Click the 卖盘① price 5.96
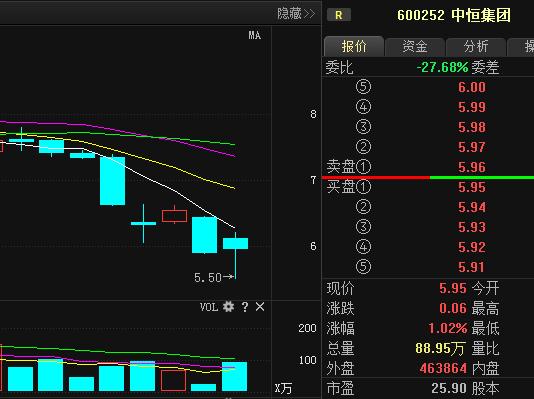Image resolution: width=534 pixels, height=399 pixels. (x=471, y=167)
